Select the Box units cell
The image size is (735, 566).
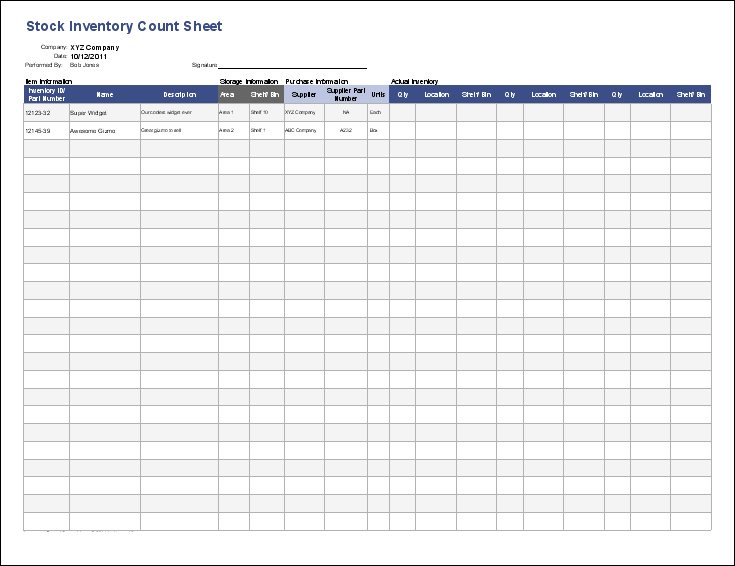pos(378,131)
